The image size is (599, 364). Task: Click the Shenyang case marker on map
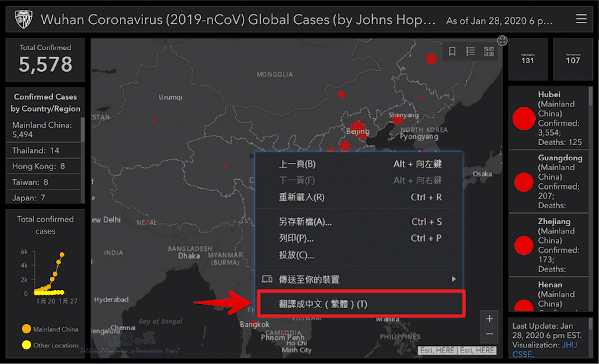point(398,120)
